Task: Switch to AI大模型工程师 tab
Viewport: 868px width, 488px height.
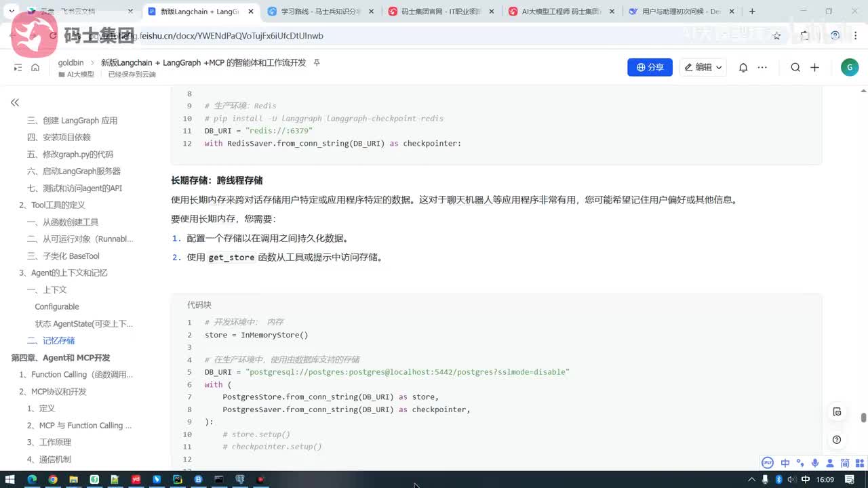Action: point(561,12)
